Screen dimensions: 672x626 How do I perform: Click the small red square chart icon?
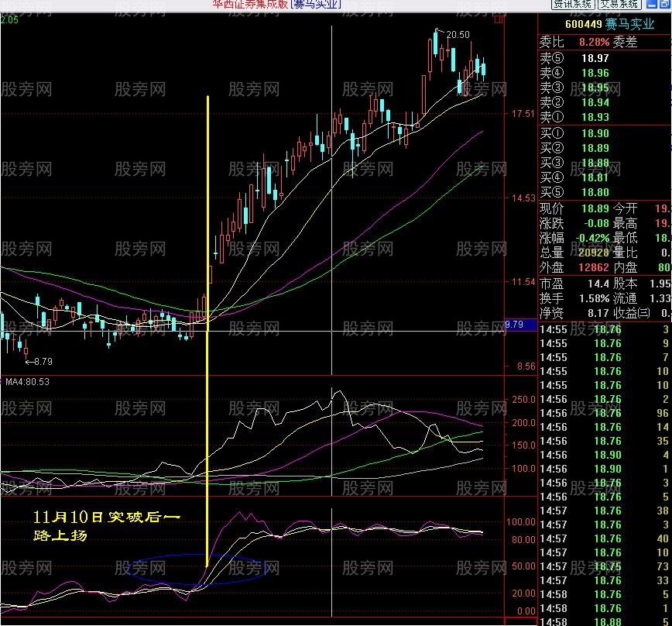499,19
